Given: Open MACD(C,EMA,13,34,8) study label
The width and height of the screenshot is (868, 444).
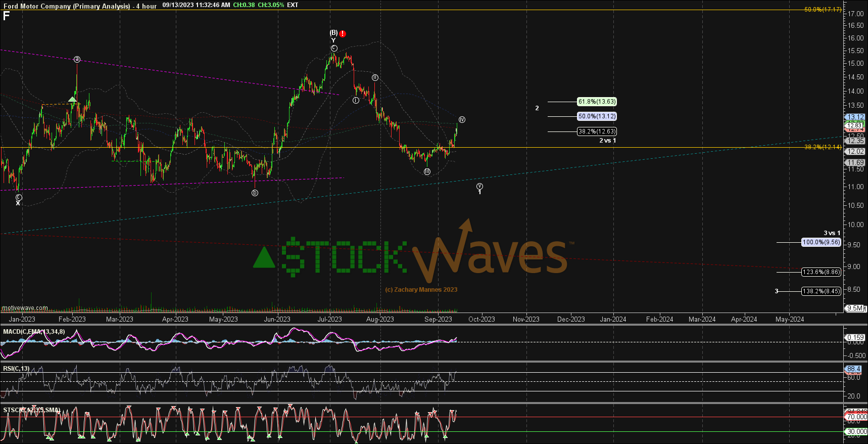Looking at the screenshot, I should click(x=34, y=332).
